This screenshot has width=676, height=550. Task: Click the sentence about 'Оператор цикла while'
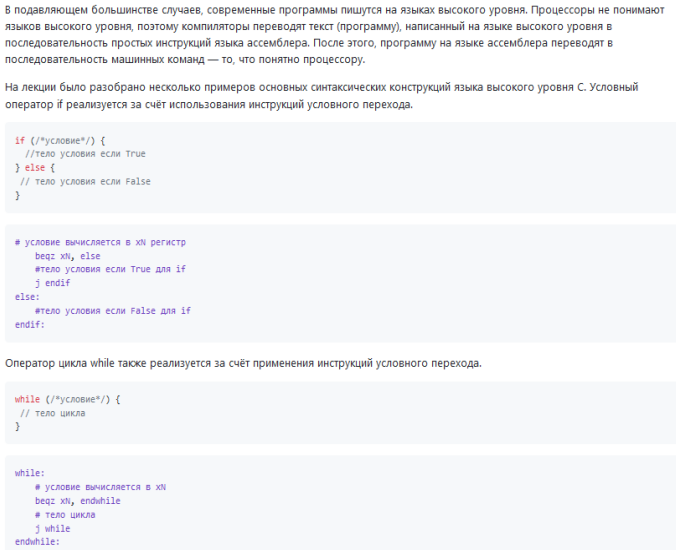[x=243, y=363]
